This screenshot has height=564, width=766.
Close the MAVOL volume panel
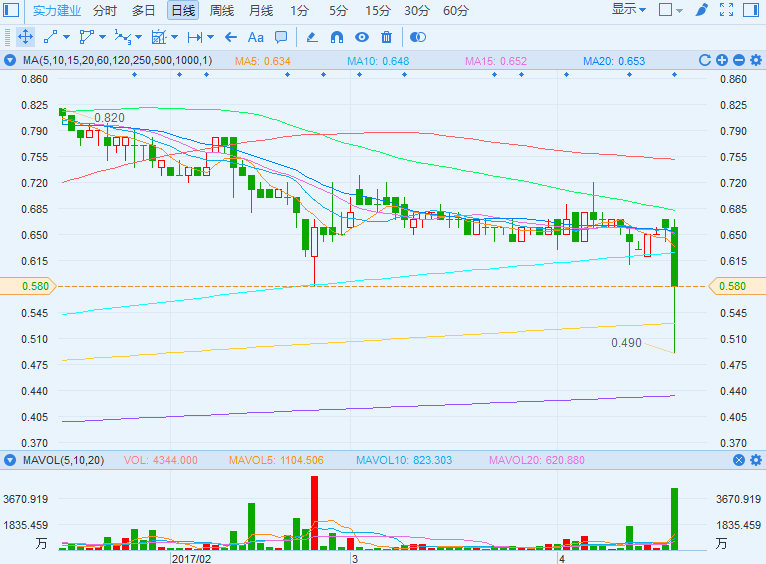[739, 460]
